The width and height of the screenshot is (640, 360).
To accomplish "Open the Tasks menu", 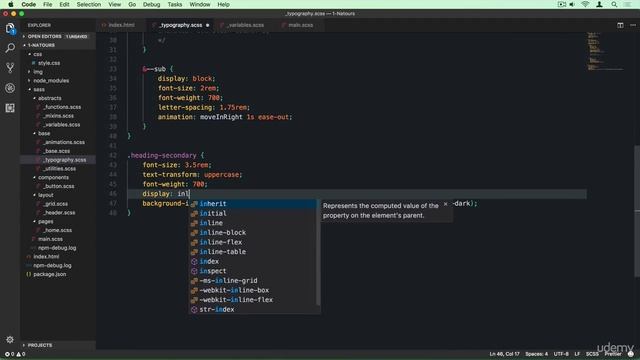I will [x=175, y=4].
